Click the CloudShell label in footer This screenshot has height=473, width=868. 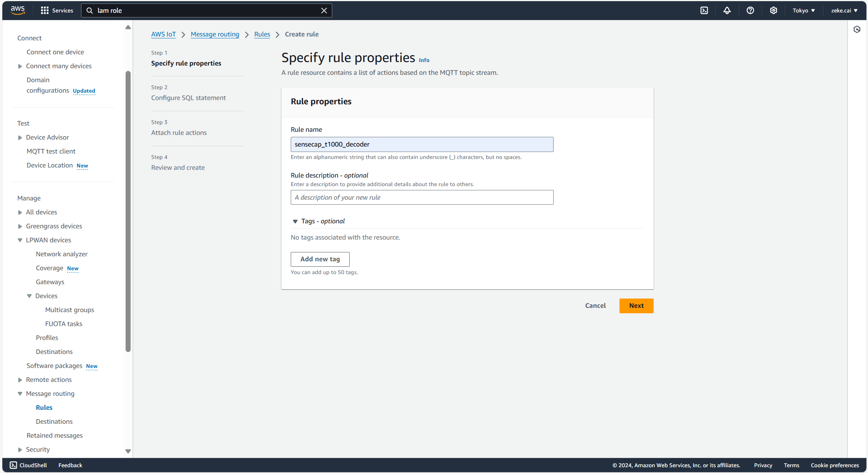pyautogui.click(x=33, y=465)
